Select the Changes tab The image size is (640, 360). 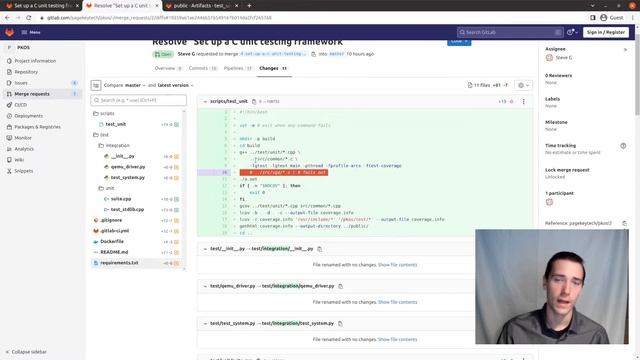[273, 68]
